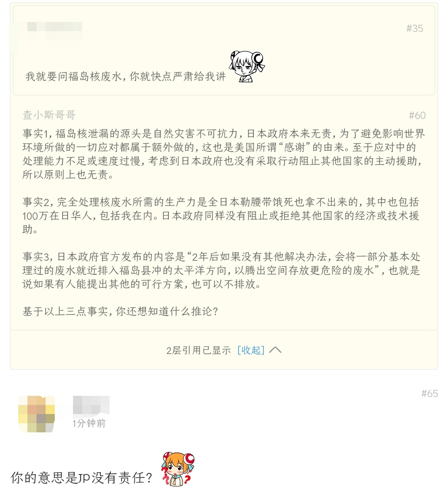
Task: Collapse quotes via [收起] link
Action: tap(251, 350)
